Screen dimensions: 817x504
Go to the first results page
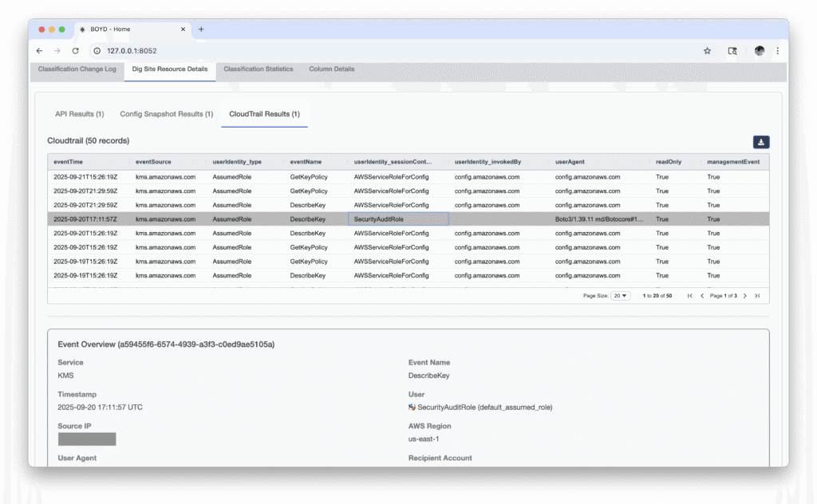pyautogui.click(x=690, y=296)
